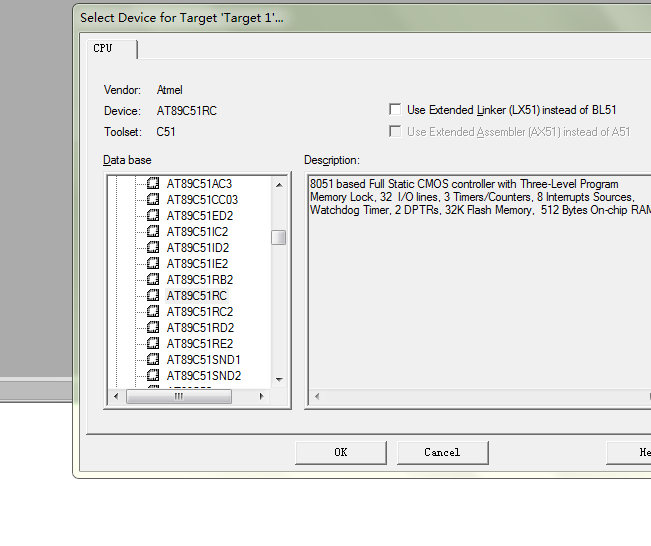
Task: Pick the AT89C51IC2 device entry
Action: (x=197, y=232)
